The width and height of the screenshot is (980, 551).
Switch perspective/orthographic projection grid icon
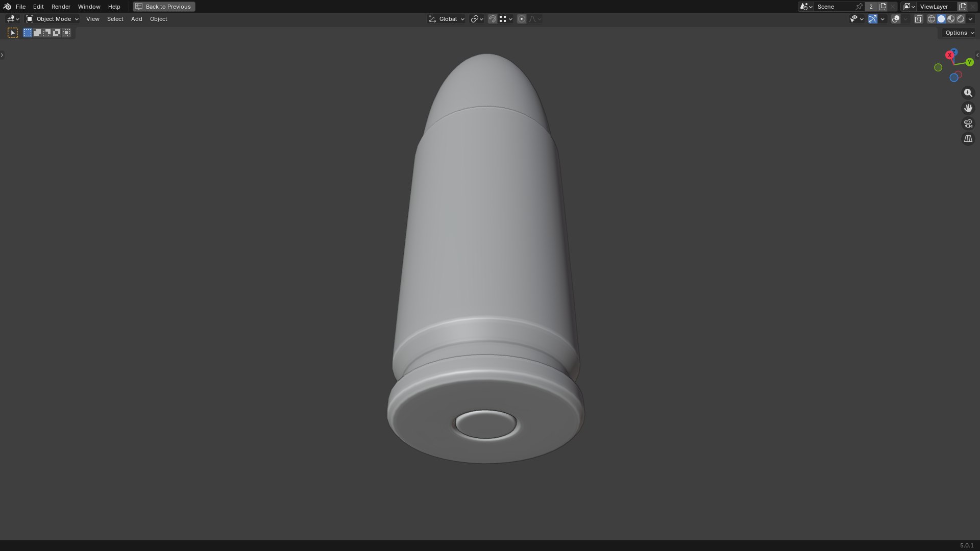[968, 139]
